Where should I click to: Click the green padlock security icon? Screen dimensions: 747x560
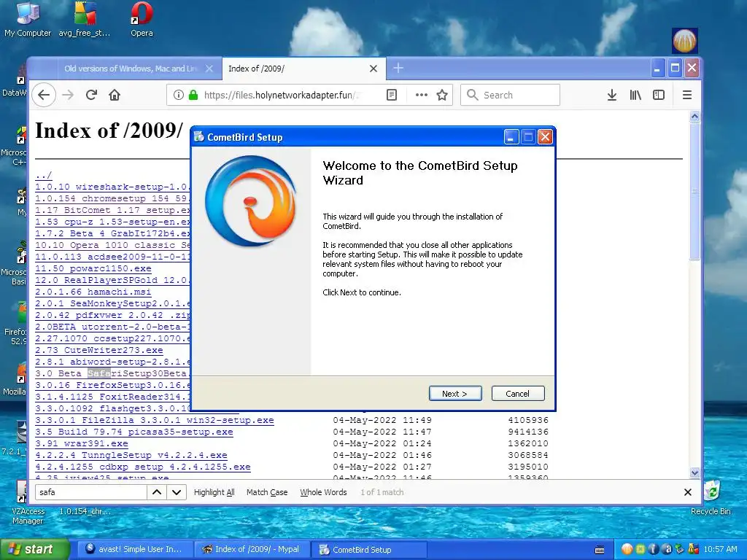[x=193, y=95]
